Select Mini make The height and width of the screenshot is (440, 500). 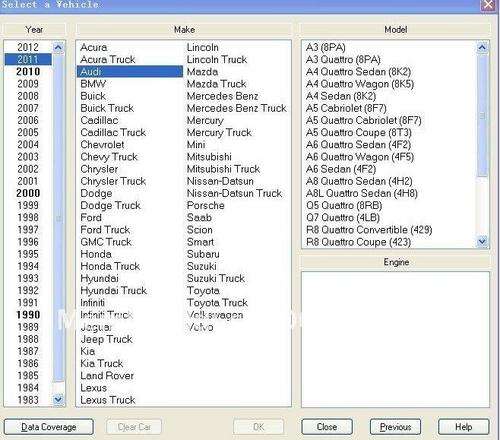point(196,144)
